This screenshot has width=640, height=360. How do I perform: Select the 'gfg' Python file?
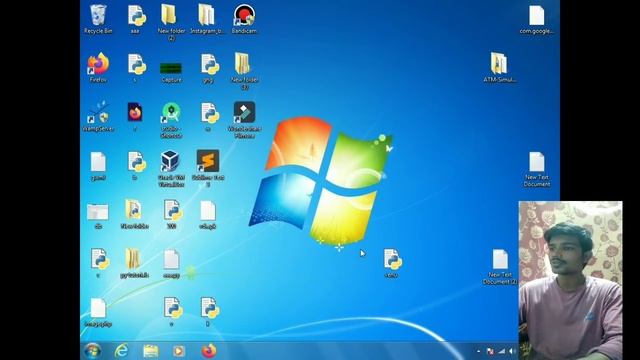point(208,68)
